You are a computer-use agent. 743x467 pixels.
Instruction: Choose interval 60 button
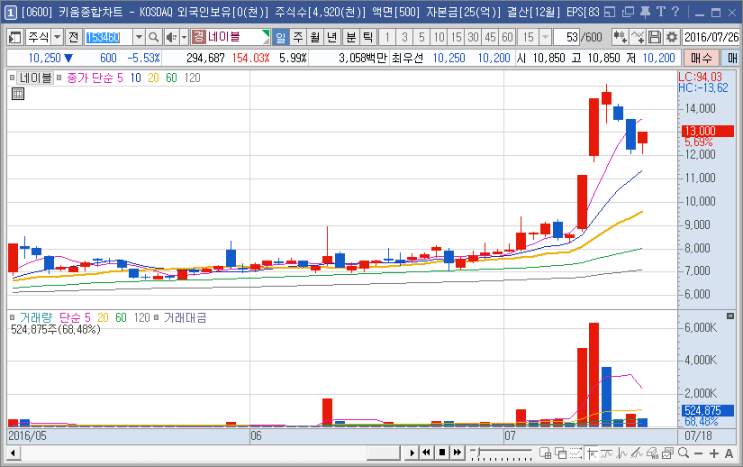(507, 37)
